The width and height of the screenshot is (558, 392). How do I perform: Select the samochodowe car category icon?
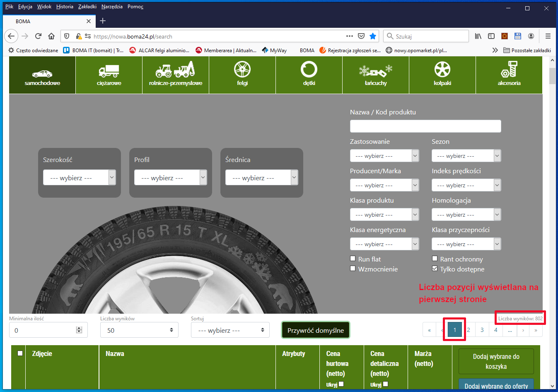point(42,75)
